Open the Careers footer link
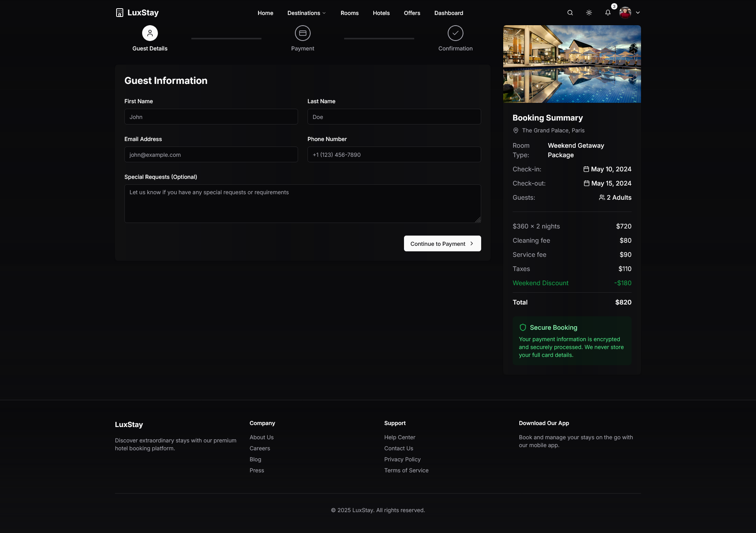Image resolution: width=756 pixels, height=533 pixels. [x=260, y=448]
